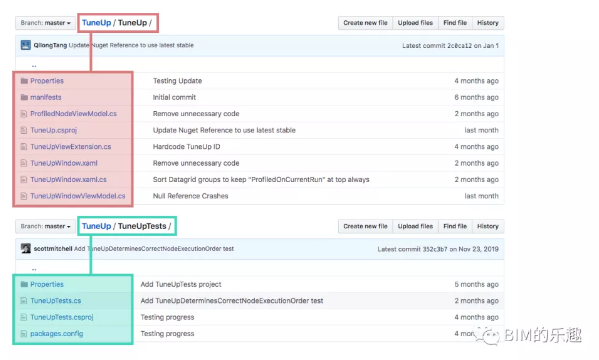Click file icon beside TuneUpWindowViewModel.cs
The image size is (599, 360).
[24, 196]
